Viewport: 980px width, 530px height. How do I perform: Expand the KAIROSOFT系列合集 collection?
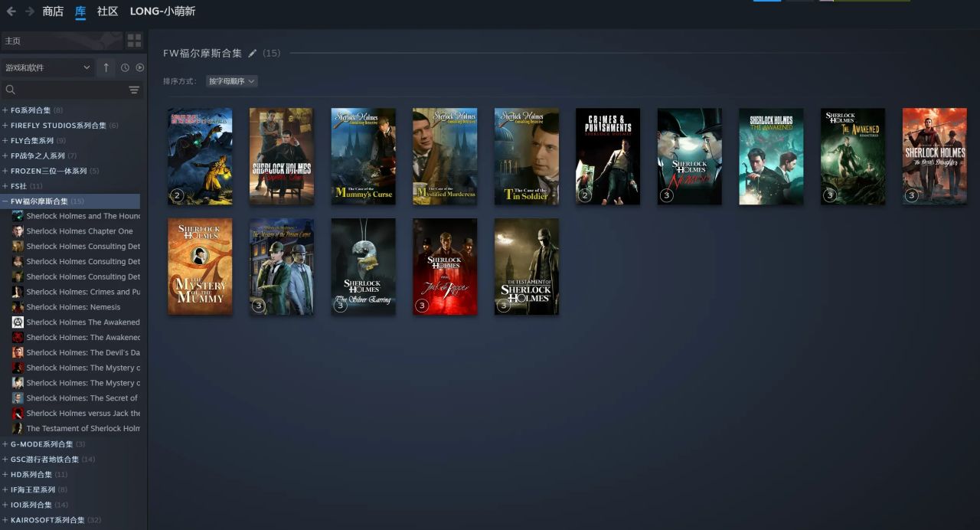tap(5, 520)
